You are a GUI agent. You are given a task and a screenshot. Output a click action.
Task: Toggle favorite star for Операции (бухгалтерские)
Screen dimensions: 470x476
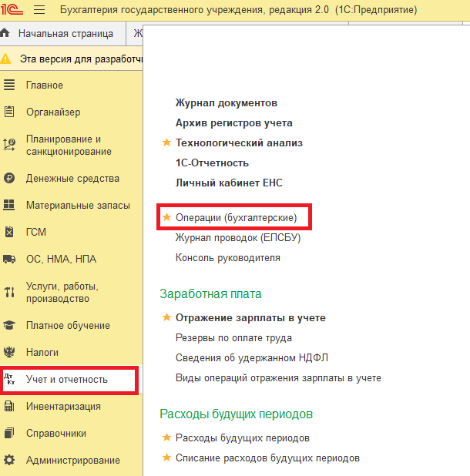(x=166, y=217)
